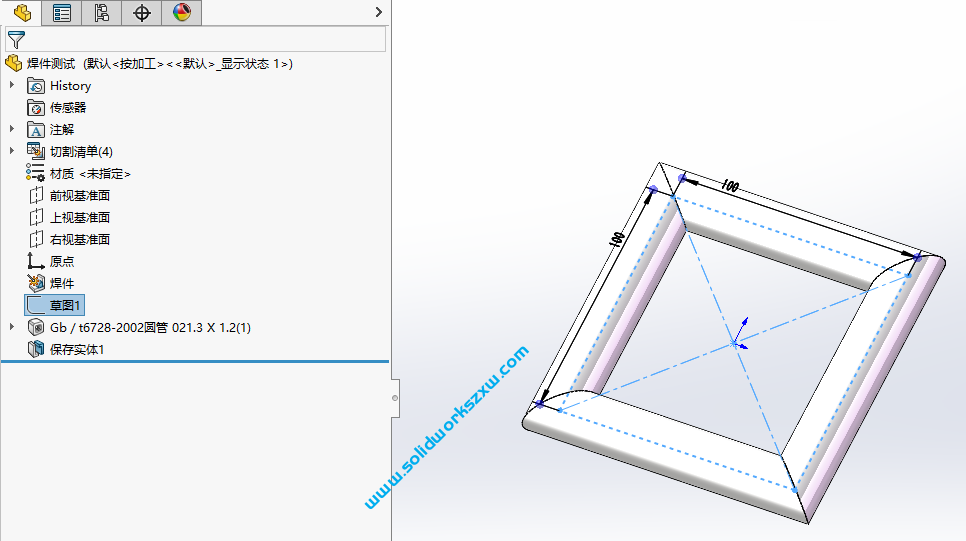Select the 保存实体1 save bodies icon
The height and width of the screenshot is (541, 966).
36,349
